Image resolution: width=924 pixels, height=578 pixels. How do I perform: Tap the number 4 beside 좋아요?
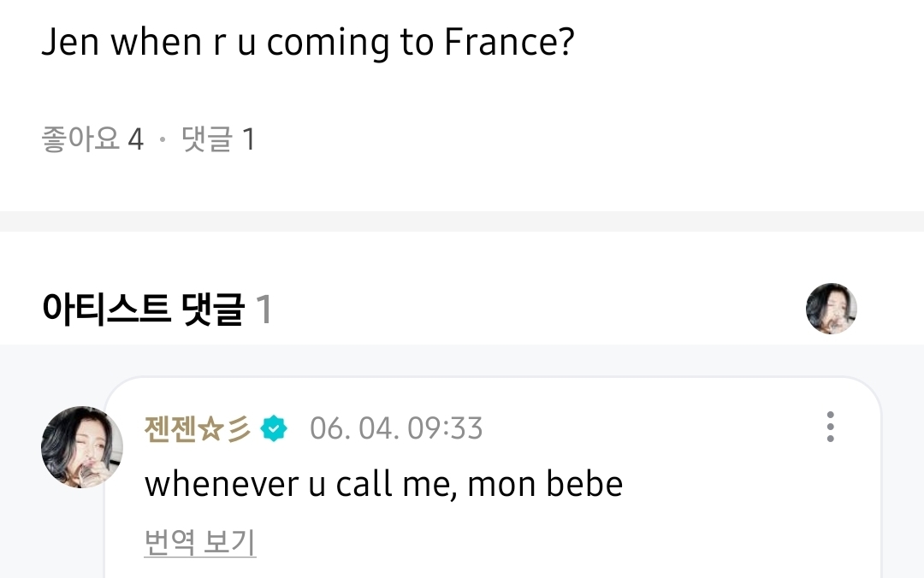coord(135,139)
